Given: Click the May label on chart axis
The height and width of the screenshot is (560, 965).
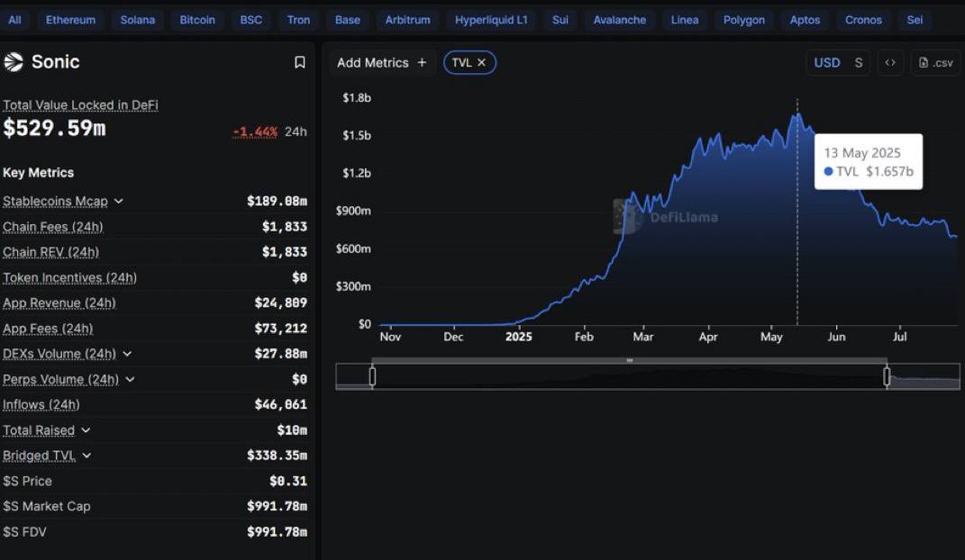Looking at the screenshot, I should click(772, 337).
